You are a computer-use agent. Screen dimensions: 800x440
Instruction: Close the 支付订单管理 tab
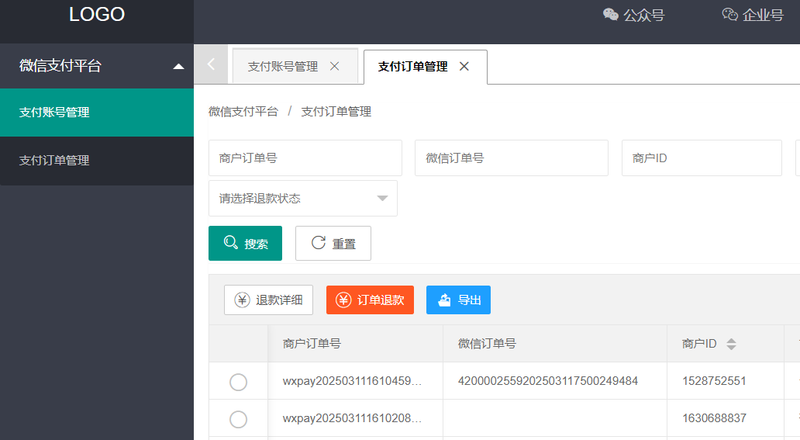(464, 66)
